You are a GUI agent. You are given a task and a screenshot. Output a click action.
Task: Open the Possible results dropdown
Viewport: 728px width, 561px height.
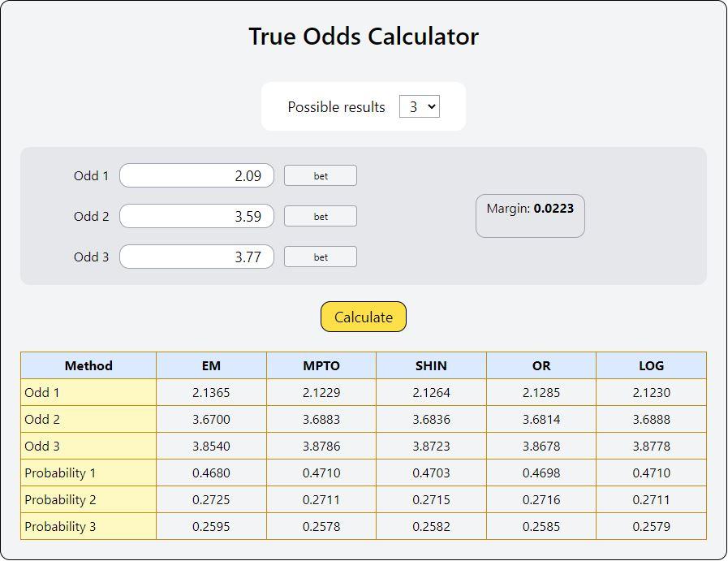pos(420,107)
